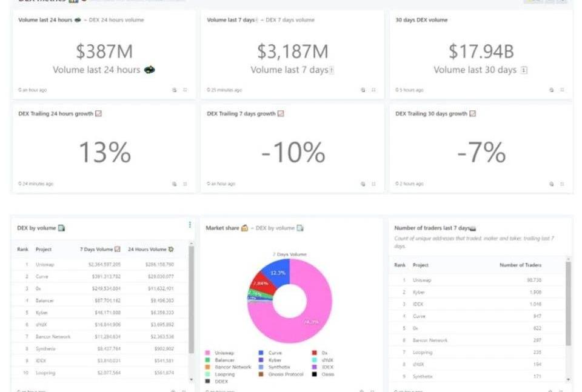Fullscreen the DEX Trailing 24 hours growth card

click(185, 184)
